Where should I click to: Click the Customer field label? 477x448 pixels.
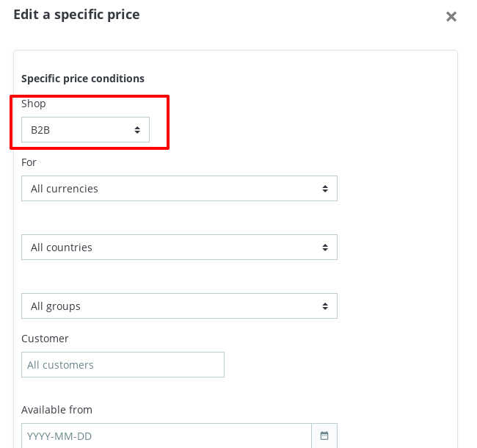(45, 339)
